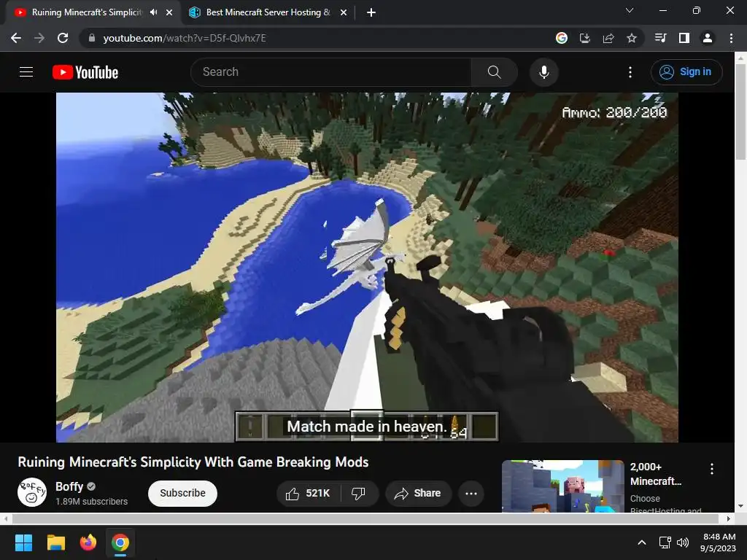Share this page from address bar
Viewport: 747px width, 560px height.
[608, 38]
